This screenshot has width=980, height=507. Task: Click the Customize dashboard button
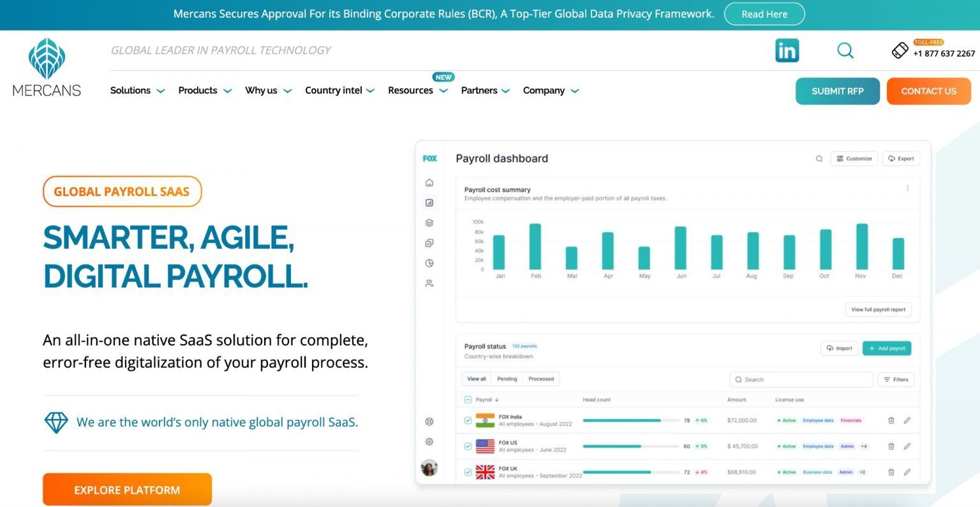tap(854, 158)
